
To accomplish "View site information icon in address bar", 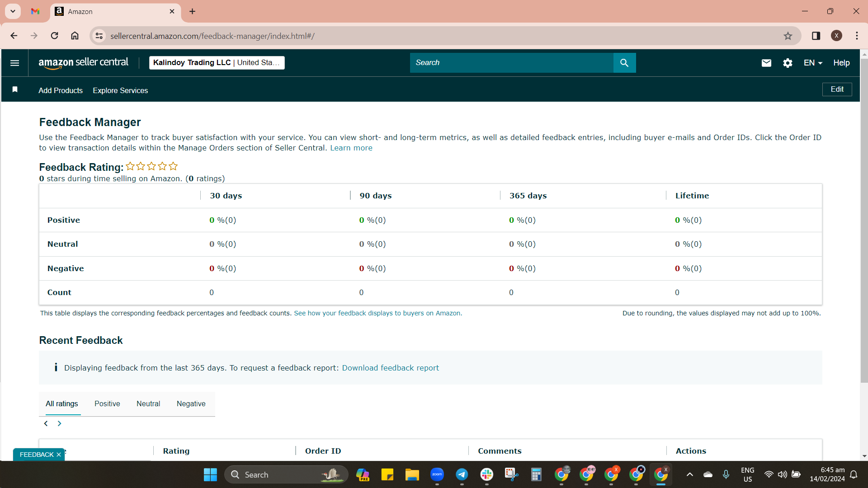I will (x=99, y=36).
